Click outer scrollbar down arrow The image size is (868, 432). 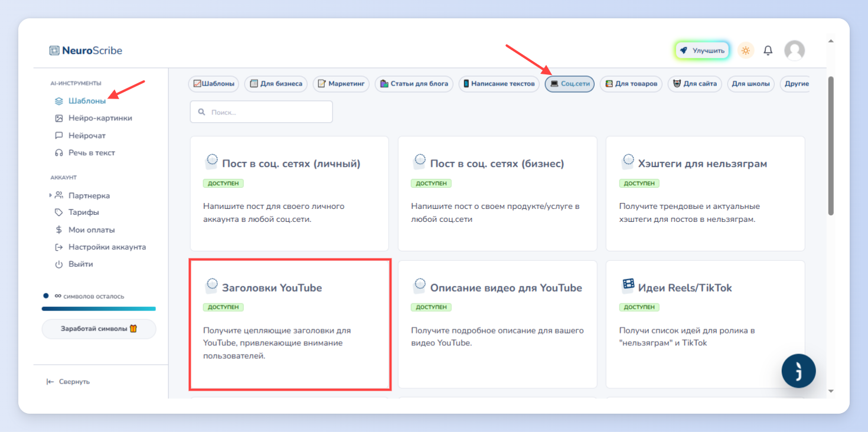tap(831, 391)
